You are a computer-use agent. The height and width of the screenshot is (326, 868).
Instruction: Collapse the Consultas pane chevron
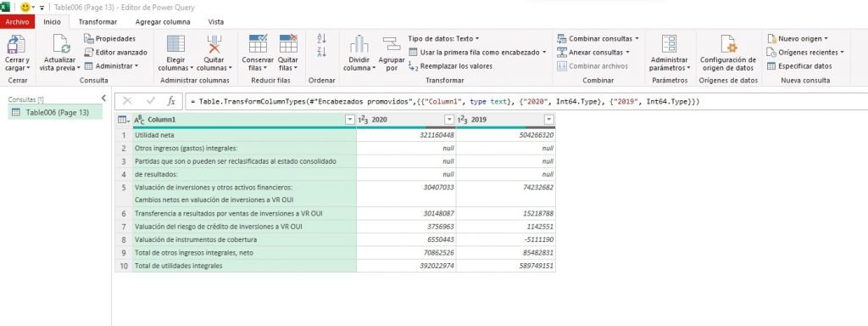(103, 98)
